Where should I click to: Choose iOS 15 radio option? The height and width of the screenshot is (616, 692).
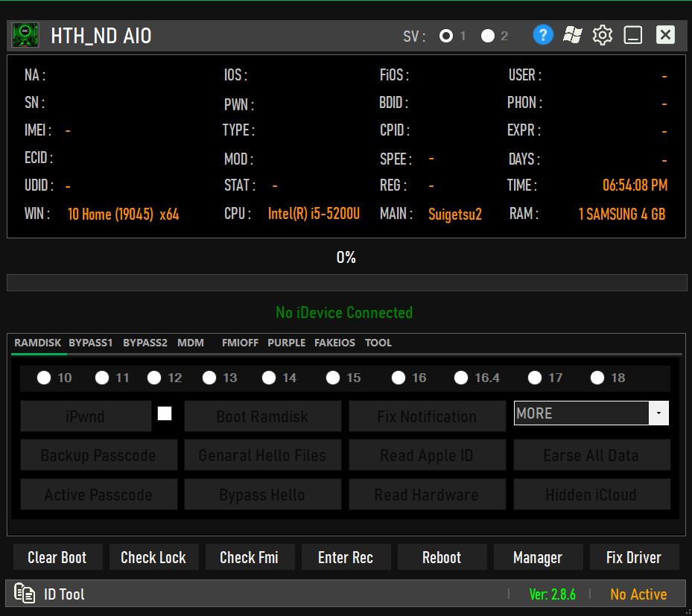coord(333,378)
